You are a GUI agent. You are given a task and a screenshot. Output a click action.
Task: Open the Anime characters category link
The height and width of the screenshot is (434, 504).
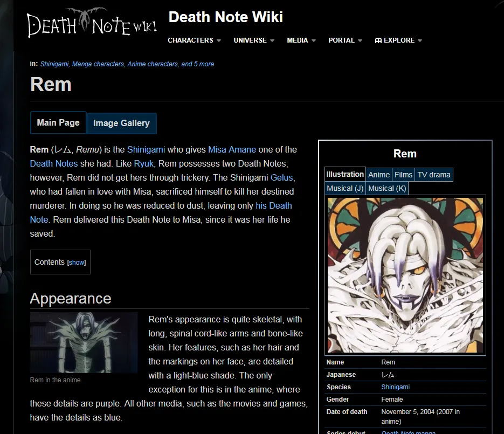[153, 64]
